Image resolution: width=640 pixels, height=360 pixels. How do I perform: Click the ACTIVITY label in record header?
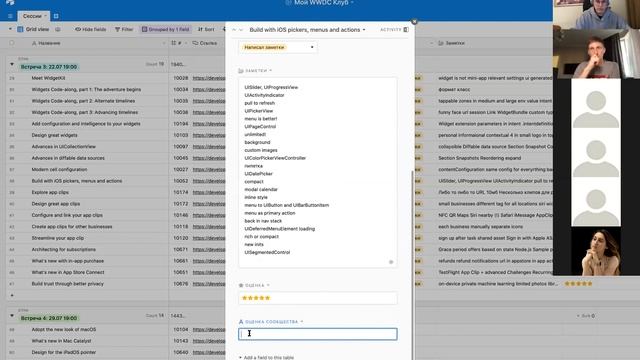tap(391, 30)
